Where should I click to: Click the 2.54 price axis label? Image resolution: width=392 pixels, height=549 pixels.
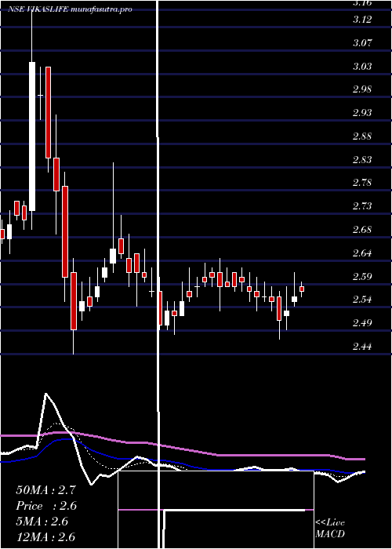coord(362,300)
